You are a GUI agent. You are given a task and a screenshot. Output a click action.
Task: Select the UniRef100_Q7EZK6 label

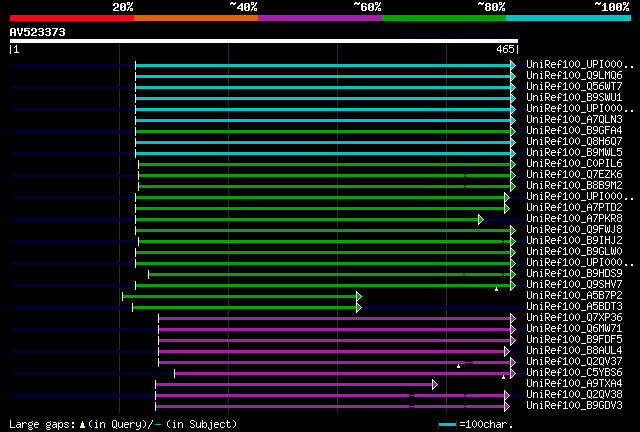574,175
